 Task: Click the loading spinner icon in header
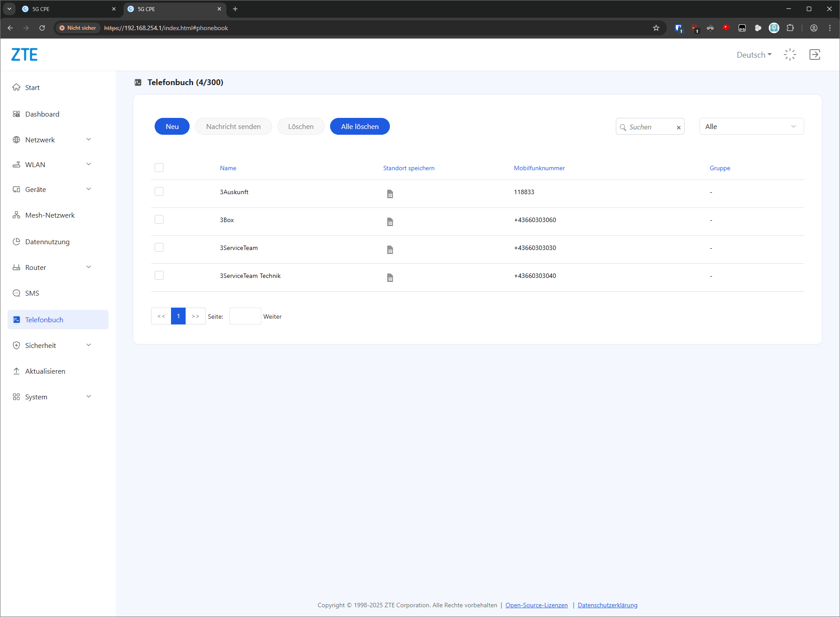(790, 55)
